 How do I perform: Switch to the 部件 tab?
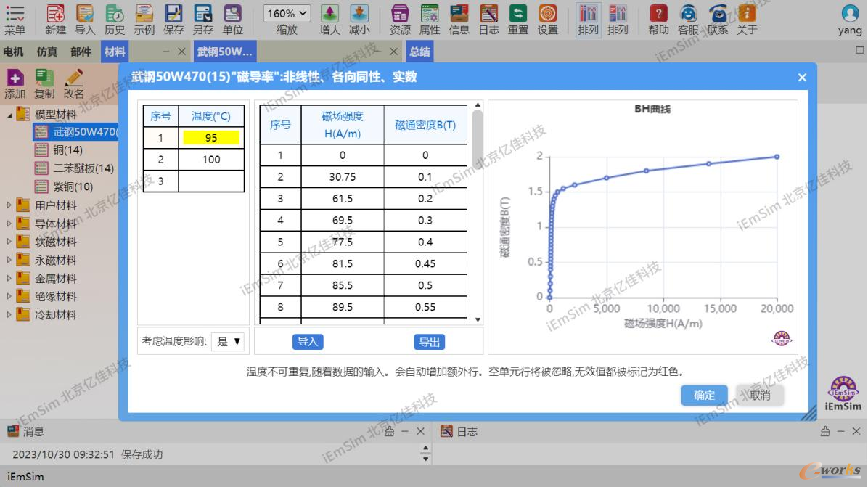(81, 52)
